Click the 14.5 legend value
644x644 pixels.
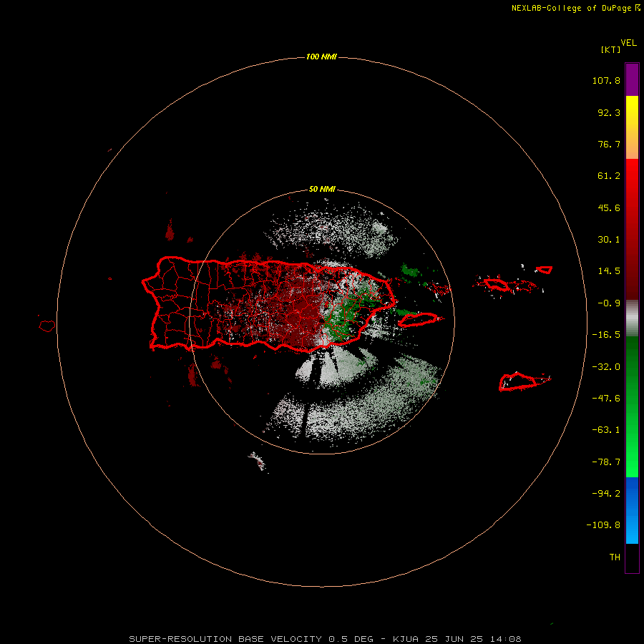[x=609, y=271]
